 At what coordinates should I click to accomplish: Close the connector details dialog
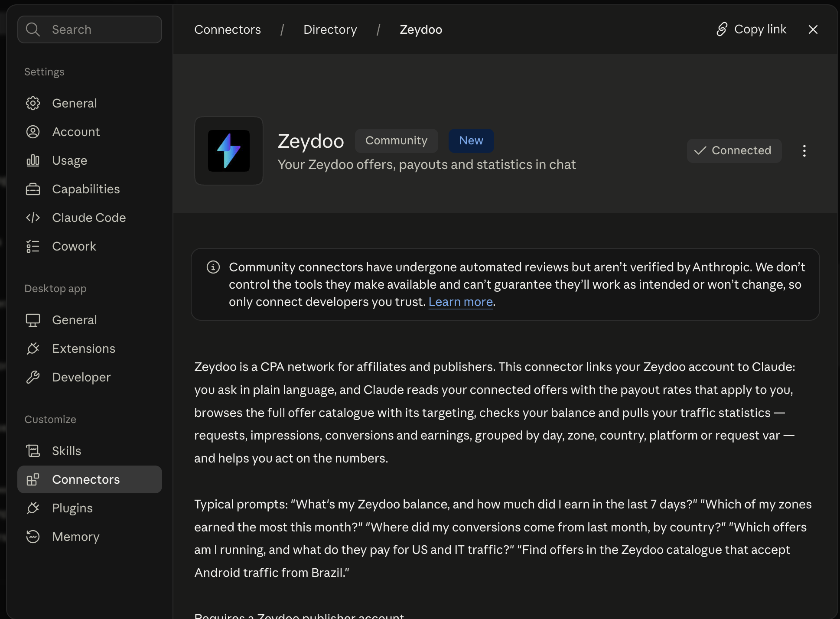pyautogui.click(x=813, y=29)
